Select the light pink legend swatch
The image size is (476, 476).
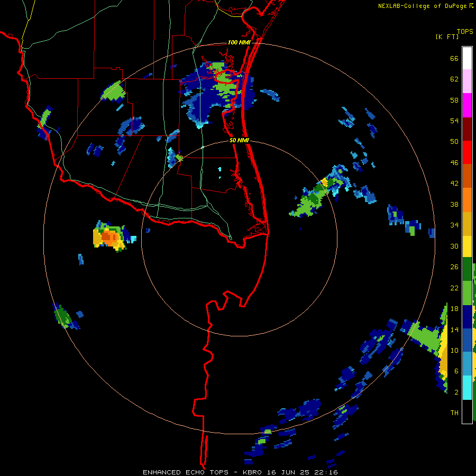pyautogui.click(x=467, y=81)
